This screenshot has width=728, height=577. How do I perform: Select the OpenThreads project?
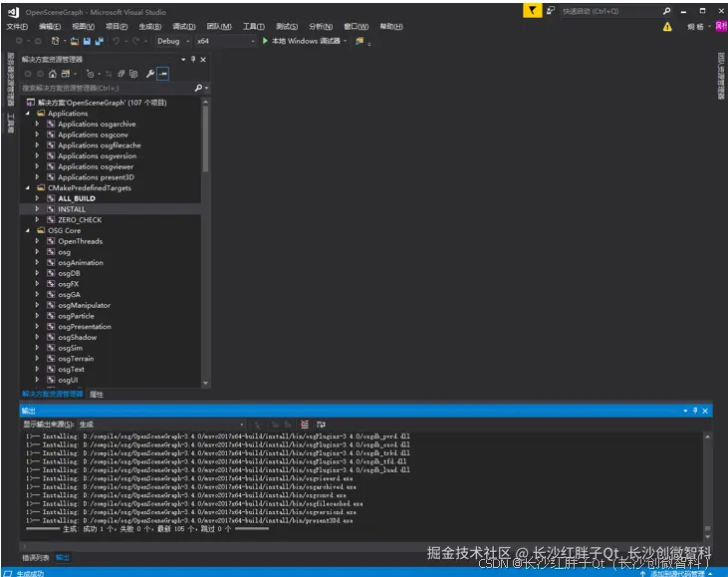[x=81, y=241]
